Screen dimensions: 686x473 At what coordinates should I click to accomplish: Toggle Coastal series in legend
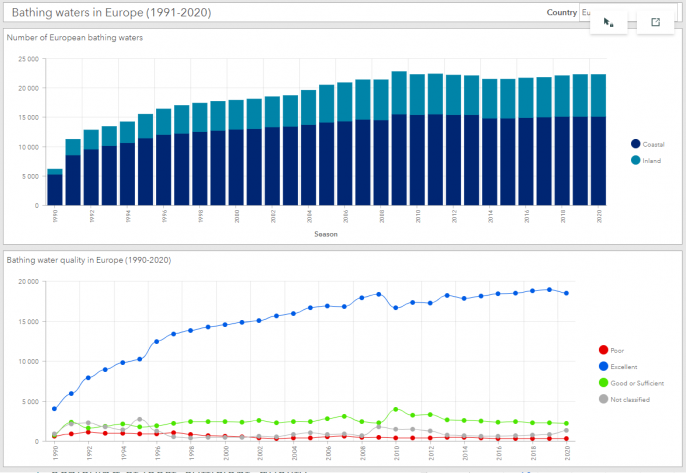click(653, 145)
